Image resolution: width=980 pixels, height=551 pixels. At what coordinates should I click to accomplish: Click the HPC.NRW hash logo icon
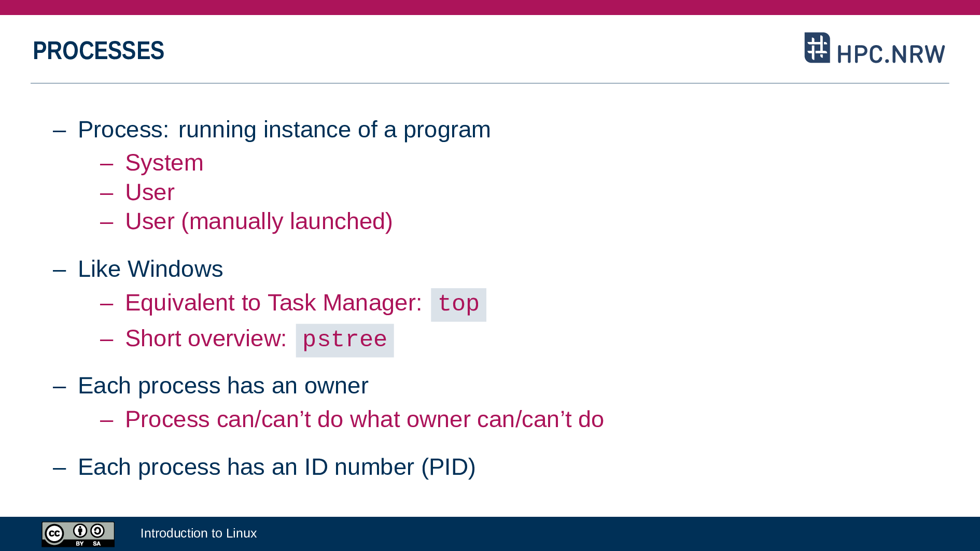817,48
